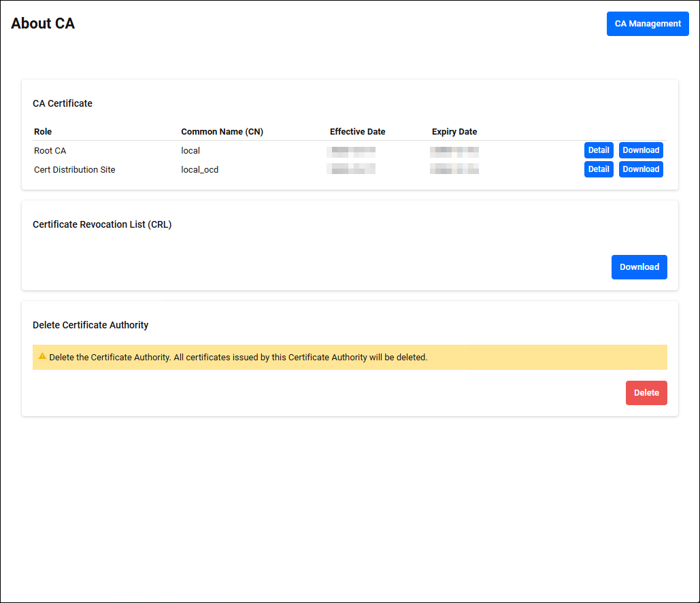
Task: View Detail of the Root CA certificate
Action: pos(599,150)
